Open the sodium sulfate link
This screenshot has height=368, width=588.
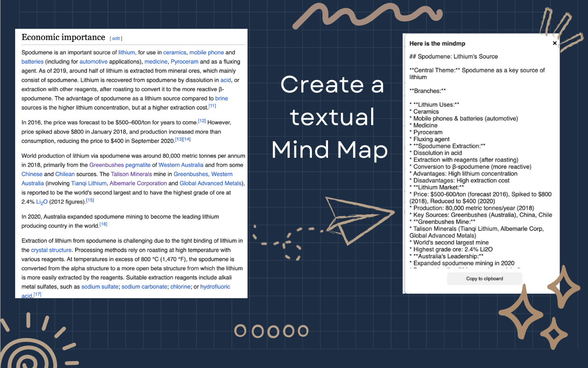100,287
